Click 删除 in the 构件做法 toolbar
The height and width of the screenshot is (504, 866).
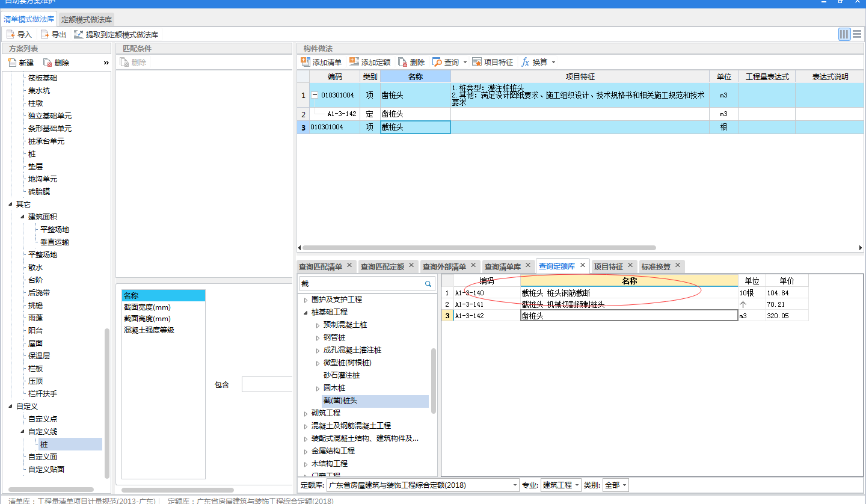(x=411, y=62)
